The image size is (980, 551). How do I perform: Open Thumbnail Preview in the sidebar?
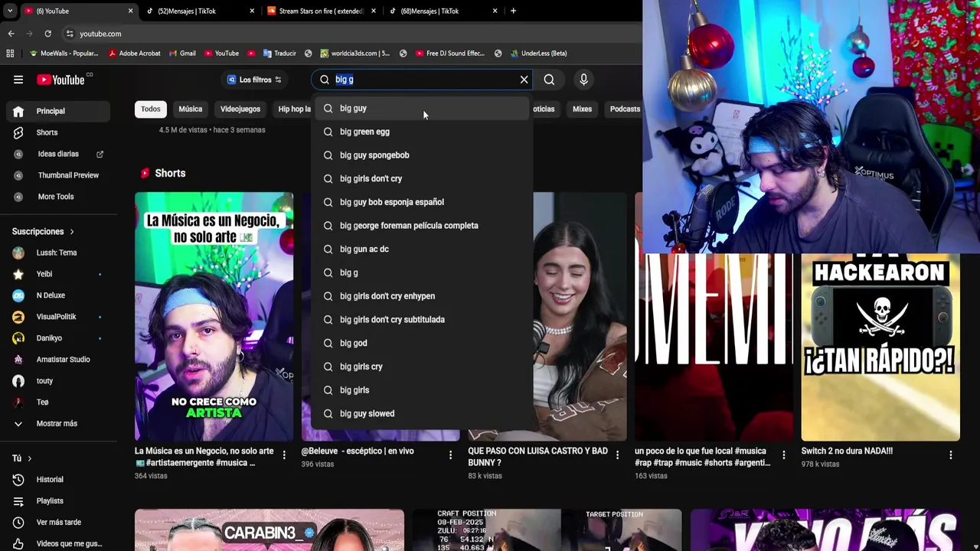(58, 175)
